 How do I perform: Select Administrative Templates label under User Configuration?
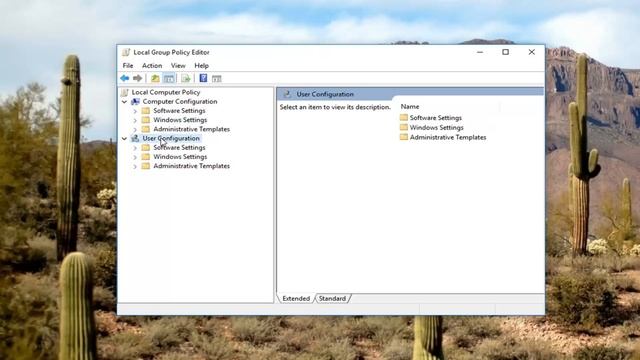pos(191,166)
